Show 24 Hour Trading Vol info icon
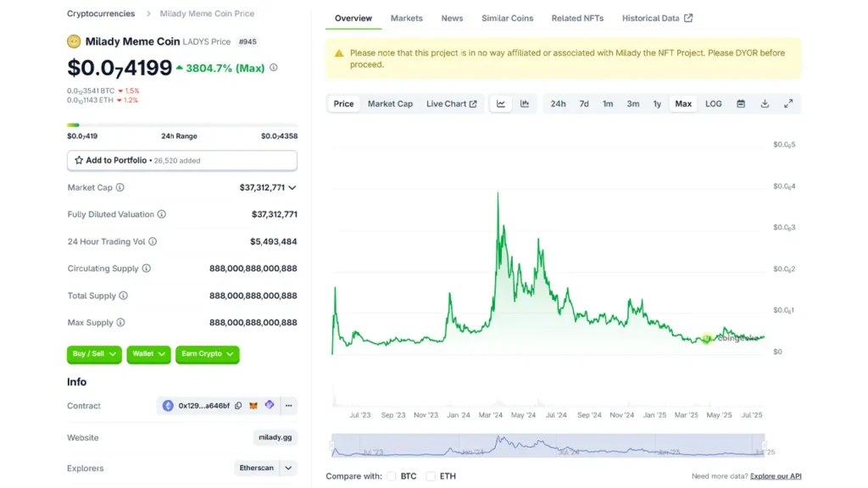 [153, 241]
